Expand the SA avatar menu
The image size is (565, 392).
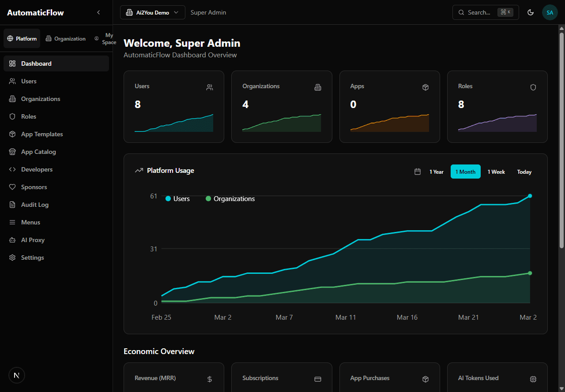point(550,12)
